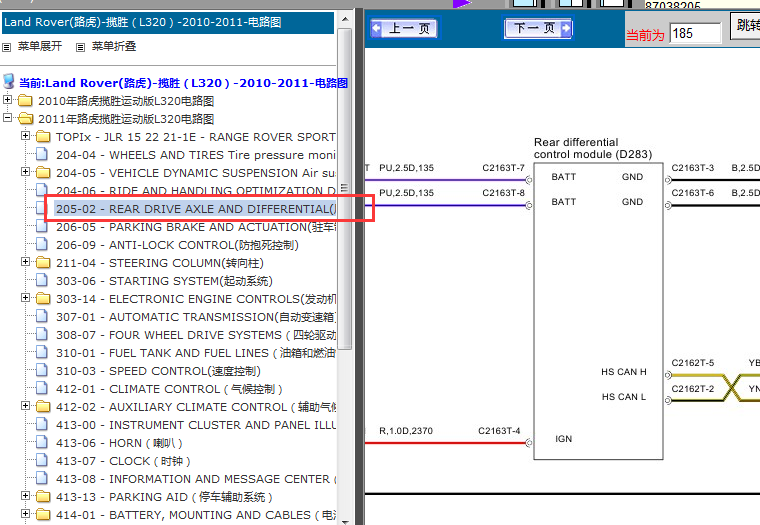
Task: Click the 303-14 folder icon
Action: point(43,299)
